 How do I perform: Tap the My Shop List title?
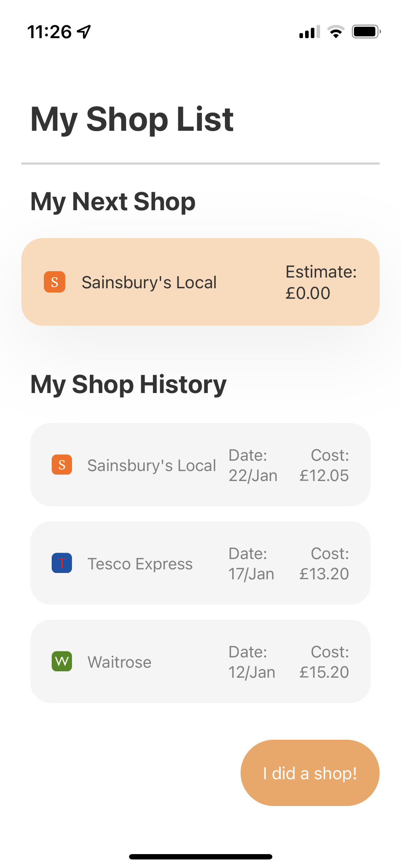[x=132, y=119]
